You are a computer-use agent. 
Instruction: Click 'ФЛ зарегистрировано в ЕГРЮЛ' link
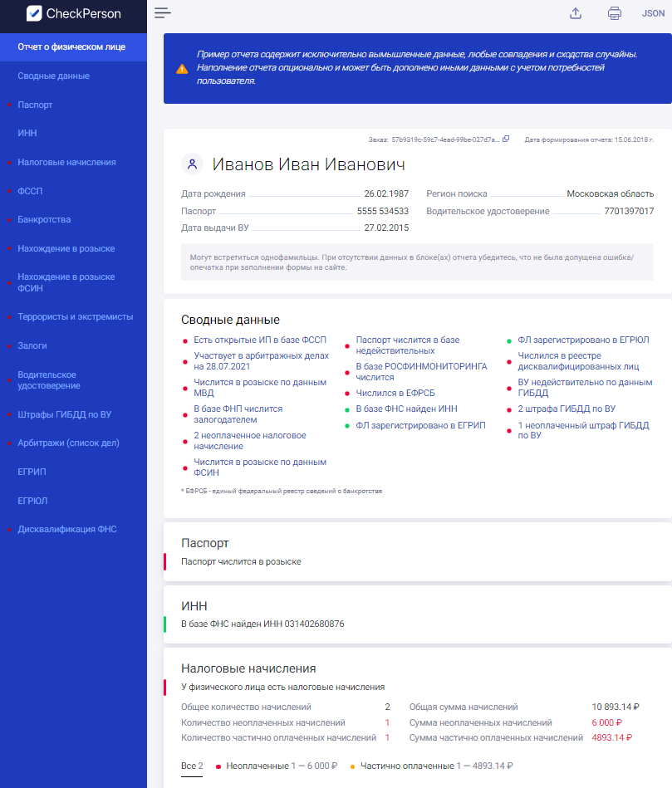[584, 340]
